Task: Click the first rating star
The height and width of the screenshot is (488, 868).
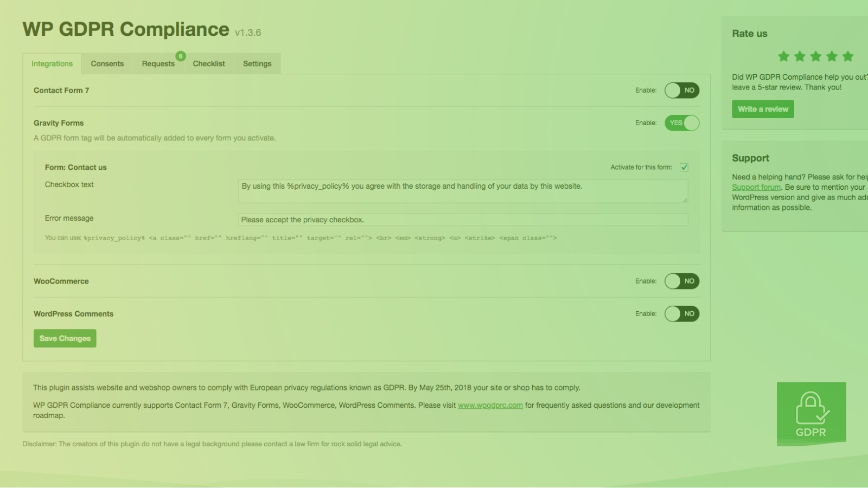Action: point(783,56)
